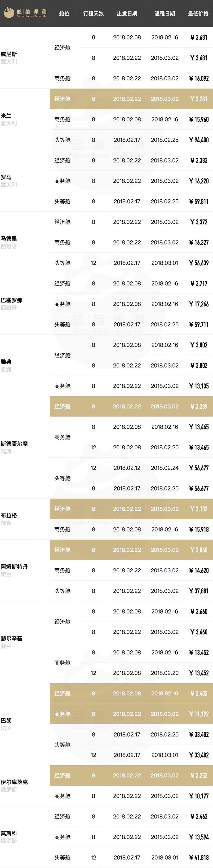This screenshot has height=868, width=213.
Task: Click the 罗马 头等舱 price ¥59,811
Action: pyautogui.click(x=199, y=202)
